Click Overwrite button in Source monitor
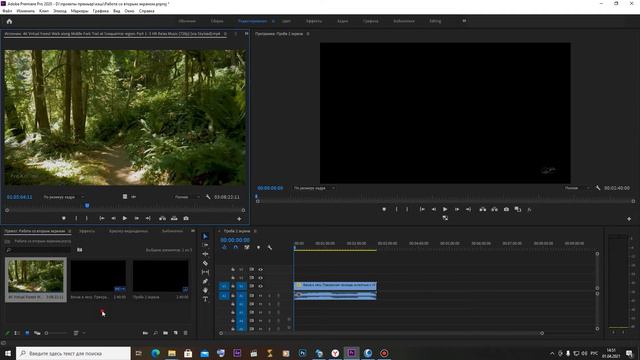Screen dimensions: 640x360 tap(174, 218)
